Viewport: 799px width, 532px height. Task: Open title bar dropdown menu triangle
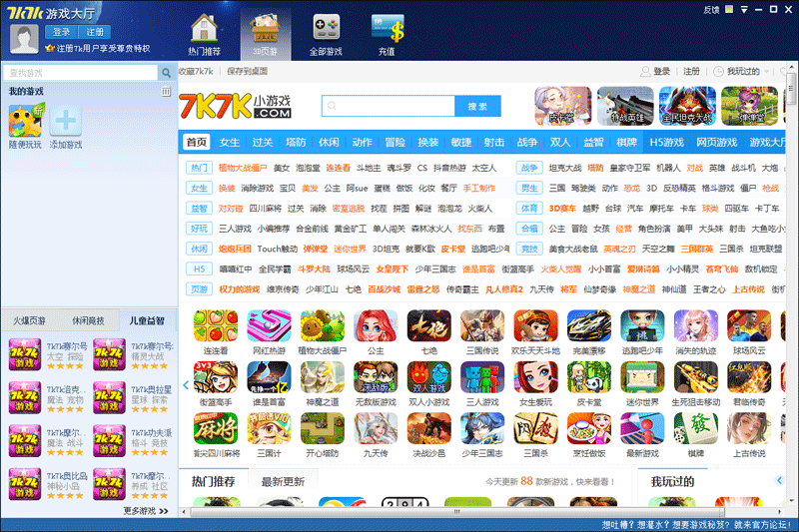pos(744,10)
